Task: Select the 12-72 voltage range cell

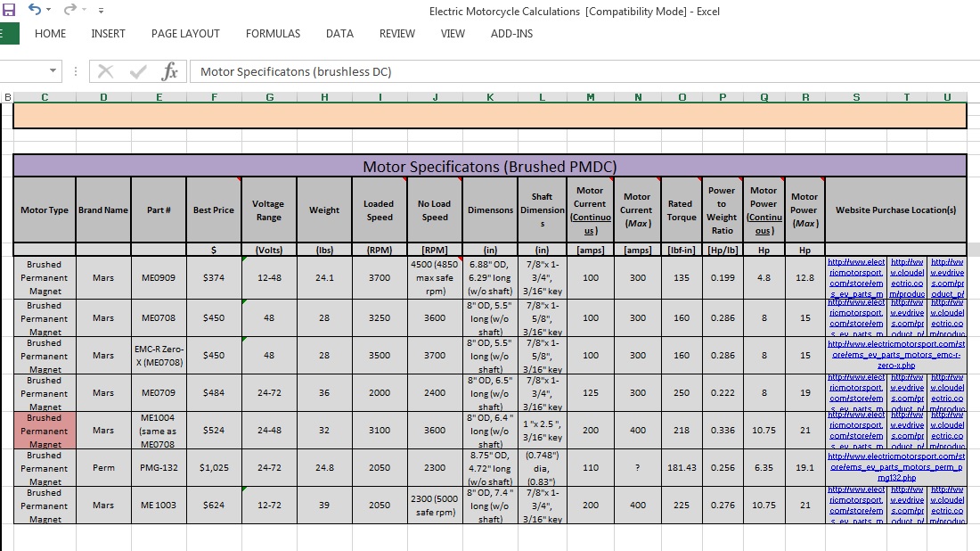Action: click(x=269, y=506)
